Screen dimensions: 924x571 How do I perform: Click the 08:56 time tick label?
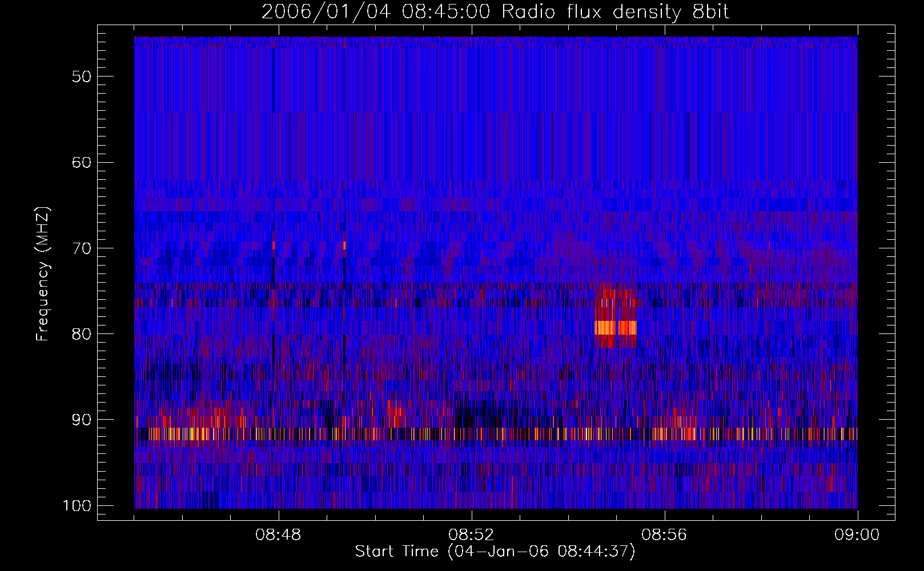coord(664,535)
